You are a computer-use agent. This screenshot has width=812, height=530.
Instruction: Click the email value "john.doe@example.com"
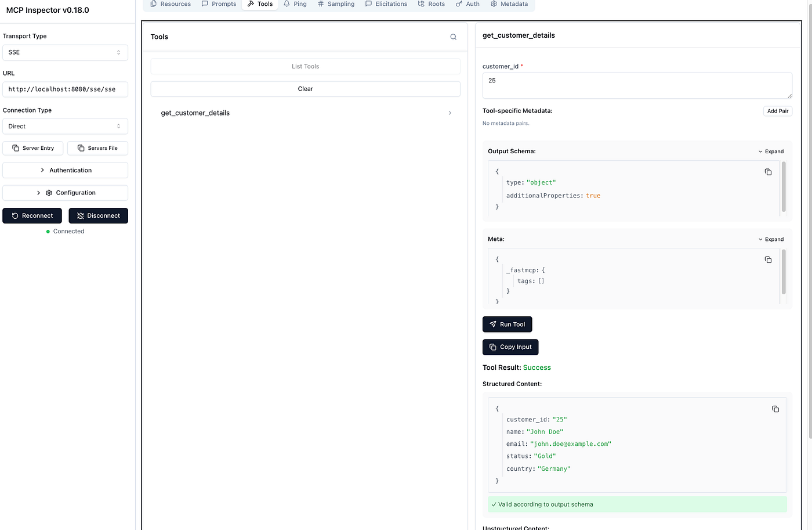571,444
